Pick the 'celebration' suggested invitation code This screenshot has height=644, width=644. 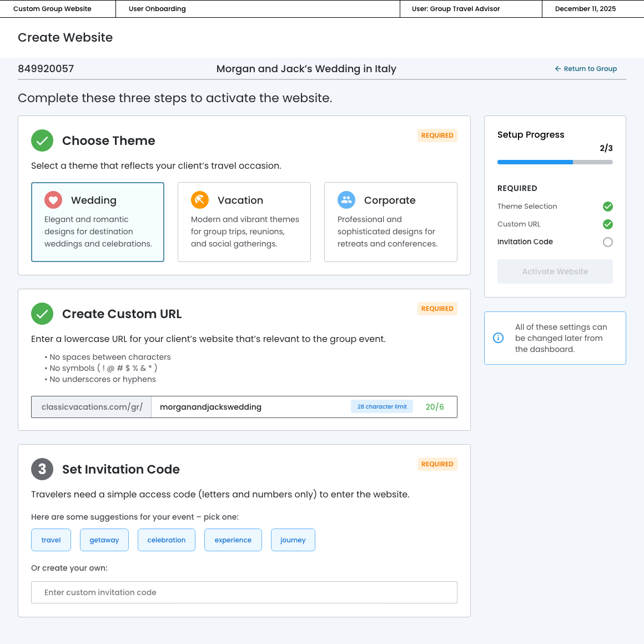167,540
